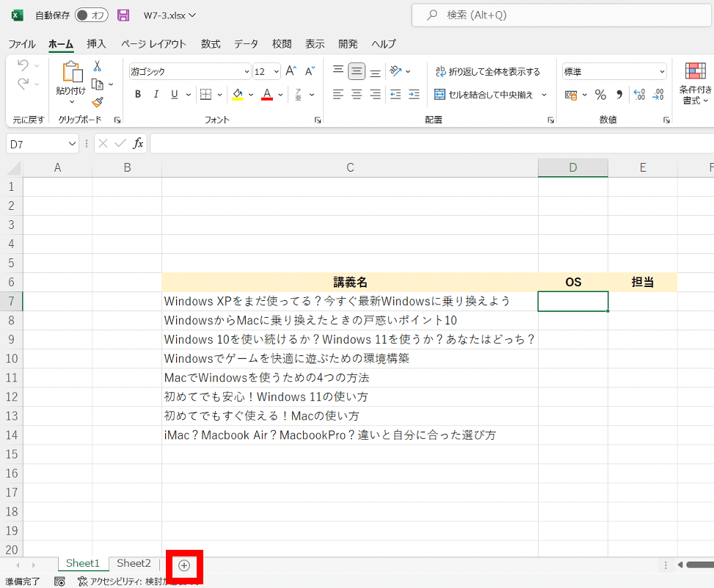Screen dimensions: 714x588
Task: Open the font name dropdown
Action: point(246,72)
